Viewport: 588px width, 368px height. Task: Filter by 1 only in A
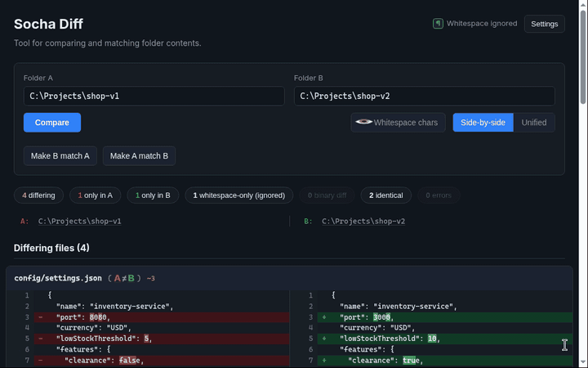[96, 195]
